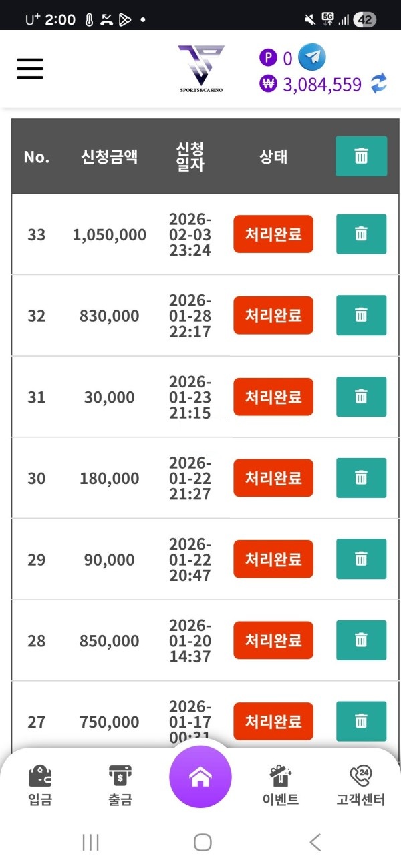Click the delete-all trash icon in header
Viewport: 401px width, 868px height.
361,156
